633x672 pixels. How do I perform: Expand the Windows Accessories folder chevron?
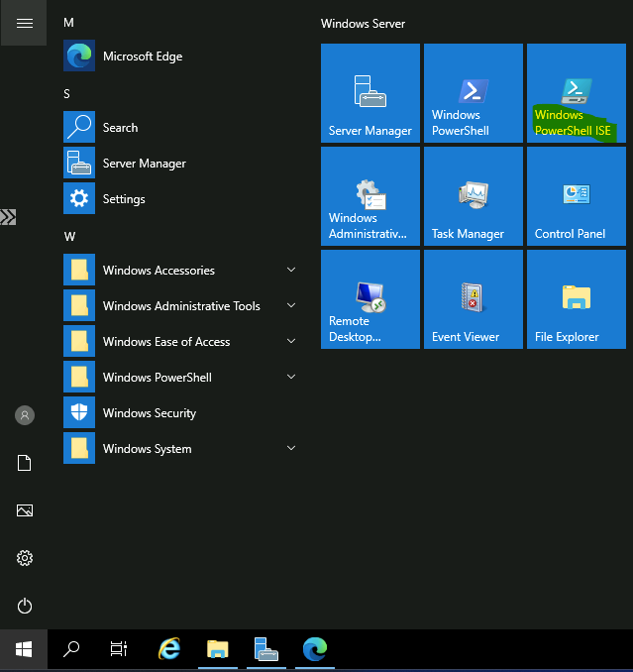(x=291, y=270)
